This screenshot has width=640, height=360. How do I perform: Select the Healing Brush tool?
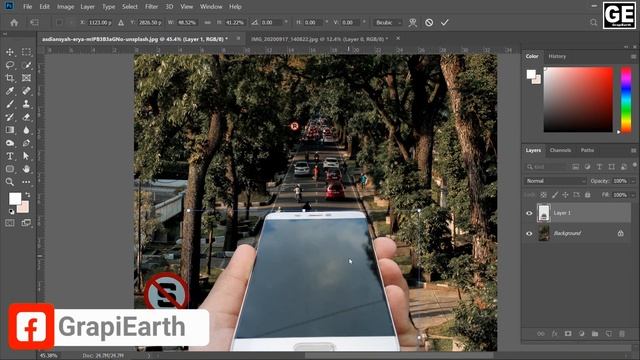pos(26,91)
